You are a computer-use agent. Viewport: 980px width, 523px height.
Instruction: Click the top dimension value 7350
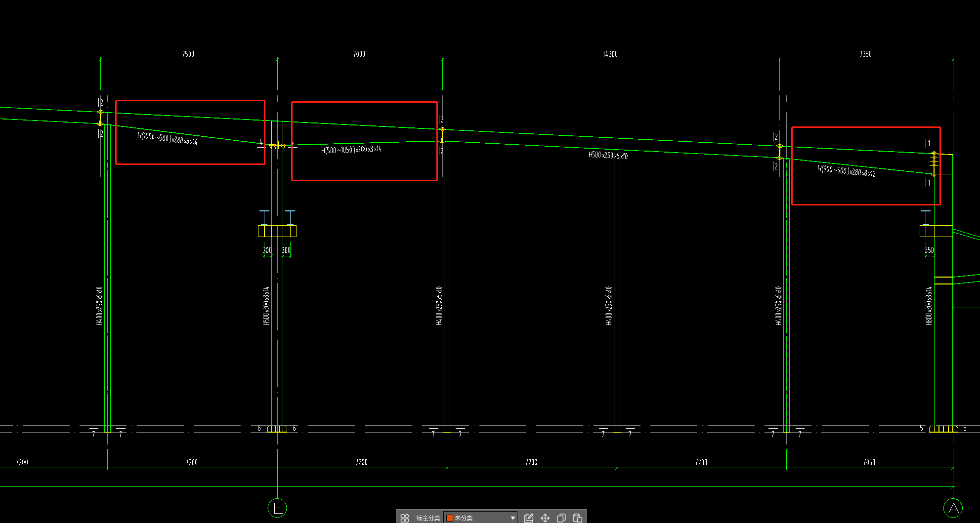(x=866, y=54)
